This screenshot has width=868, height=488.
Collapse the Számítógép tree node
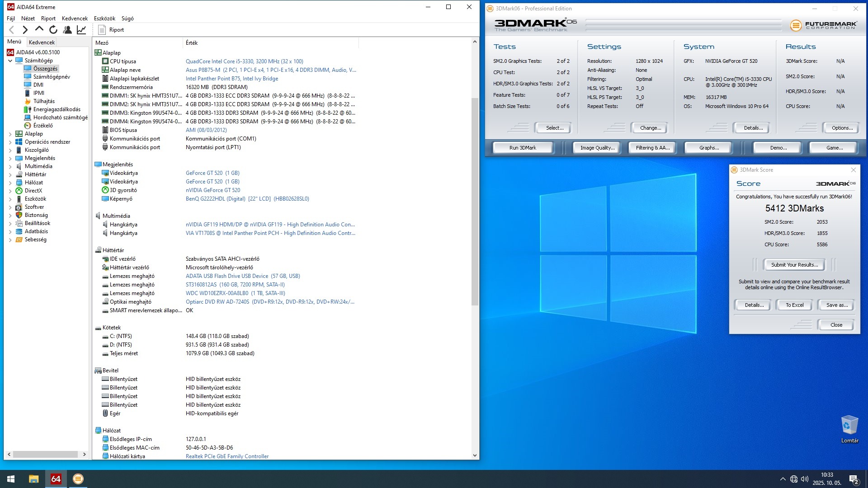coord(10,61)
